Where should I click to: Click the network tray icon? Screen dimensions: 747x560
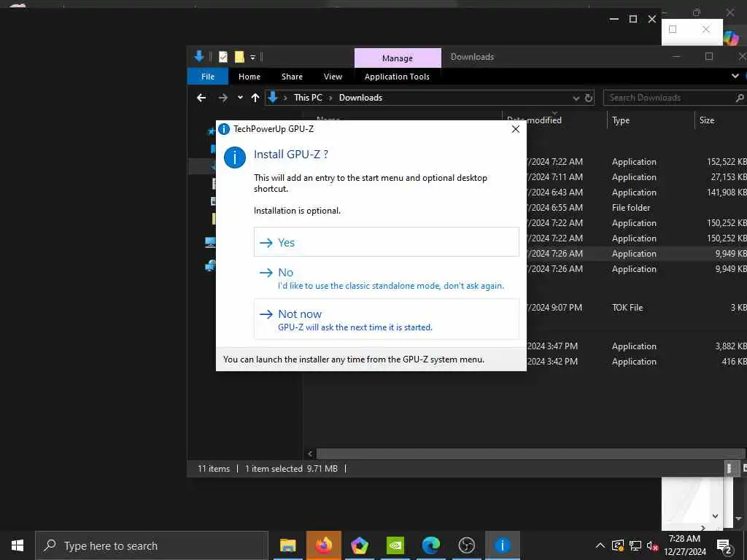point(635,545)
